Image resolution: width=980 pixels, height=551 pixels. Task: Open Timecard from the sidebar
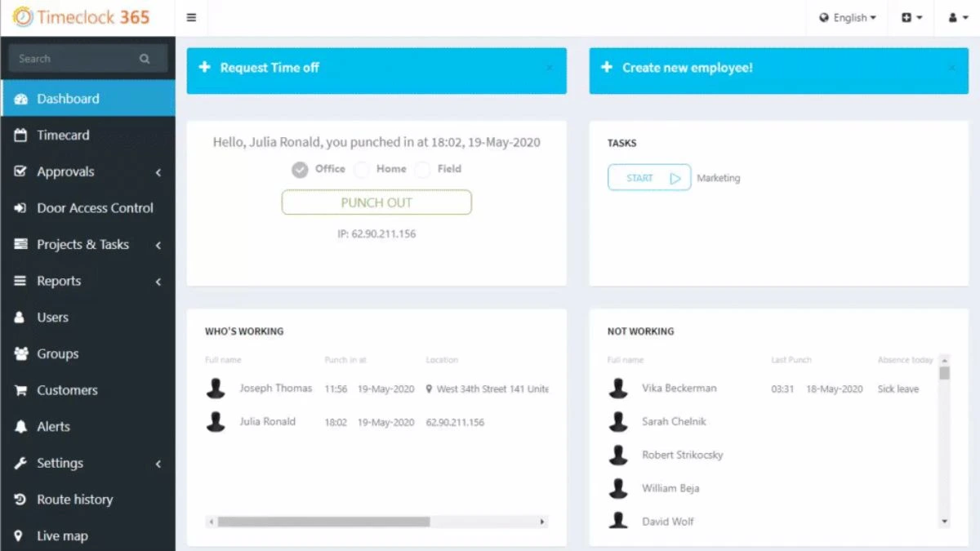pyautogui.click(x=63, y=136)
